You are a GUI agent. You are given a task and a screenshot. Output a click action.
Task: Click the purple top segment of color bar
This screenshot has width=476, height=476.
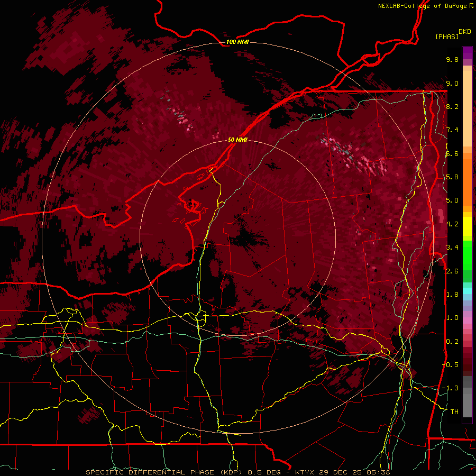[467, 53]
